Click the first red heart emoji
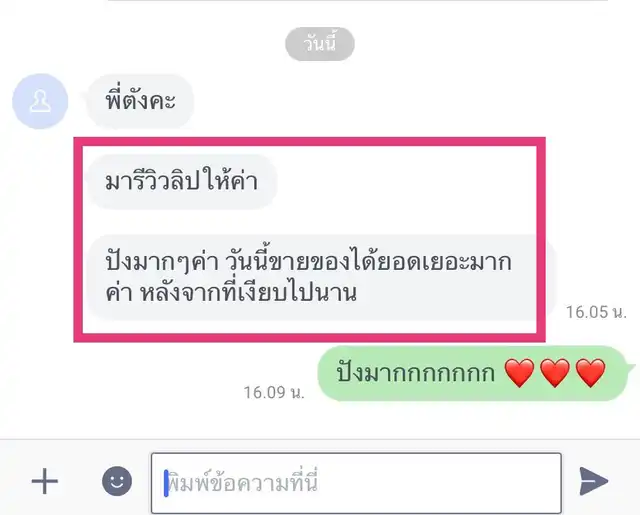This screenshot has width=640, height=515. tap(519, 373)
